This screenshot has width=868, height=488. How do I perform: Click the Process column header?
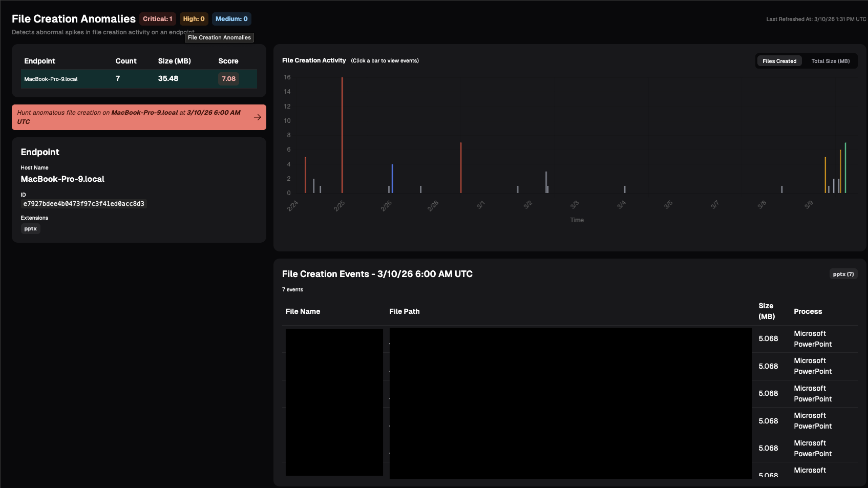click(x=808, y=311)
